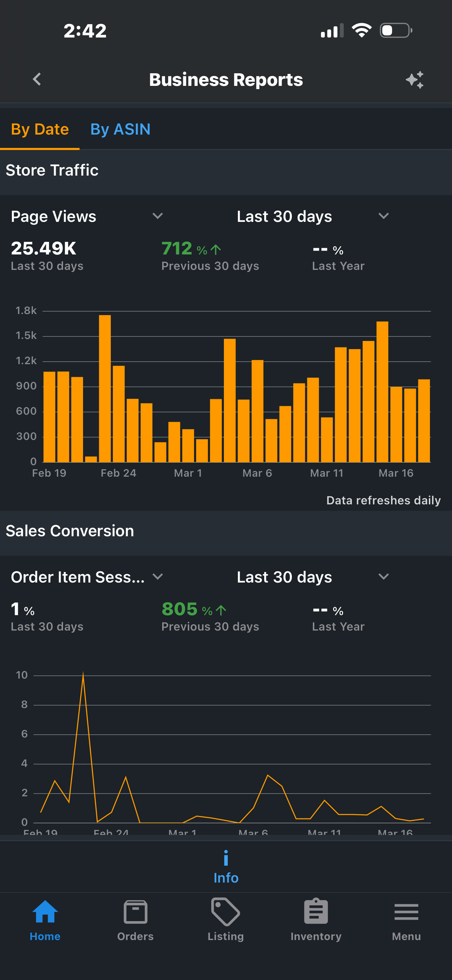Tap the Wi-Fi status icon
The height and width of the screenshot is (980, 452).
tap(362, 30)
